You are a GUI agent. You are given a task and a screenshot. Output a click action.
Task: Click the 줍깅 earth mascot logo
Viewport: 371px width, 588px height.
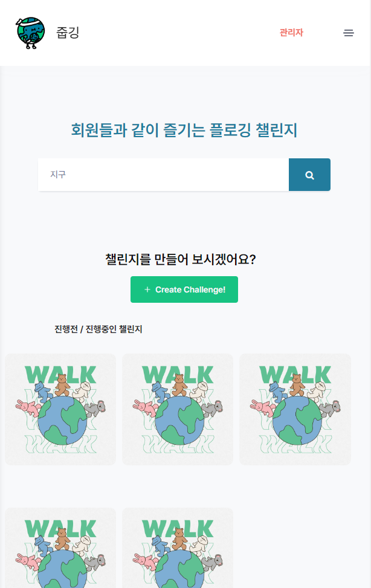[30, 33]
